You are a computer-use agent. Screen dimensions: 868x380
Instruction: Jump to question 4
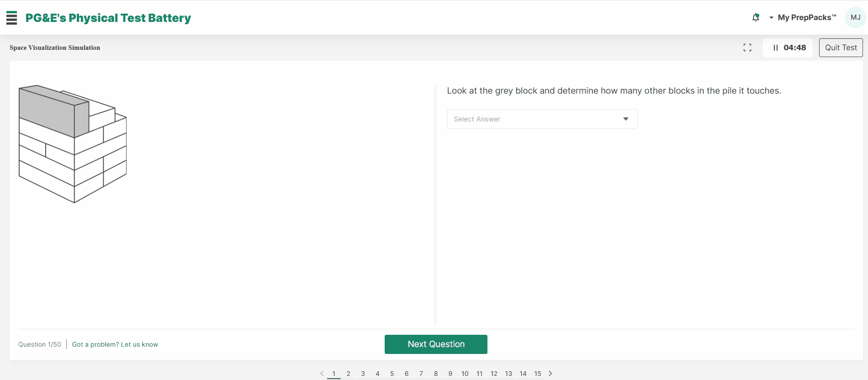coord(378,374)
